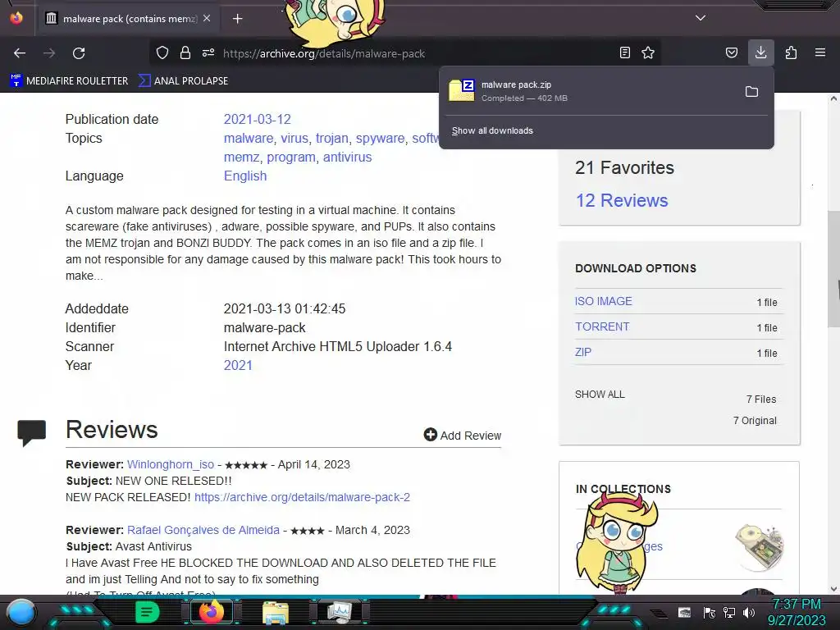
Task: Open the tracking protection shield icon
Action: click(162, 52)
